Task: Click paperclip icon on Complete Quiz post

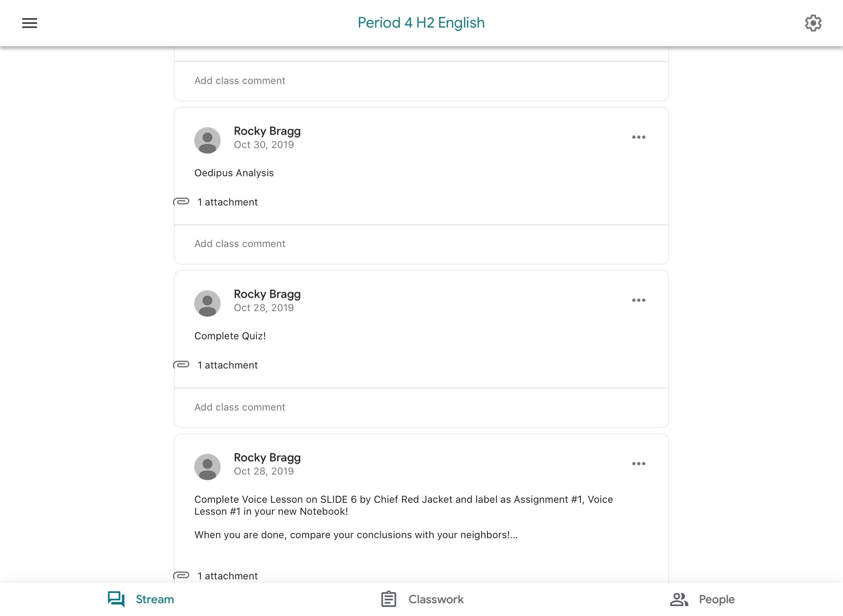Action: [x=181, y=365]
